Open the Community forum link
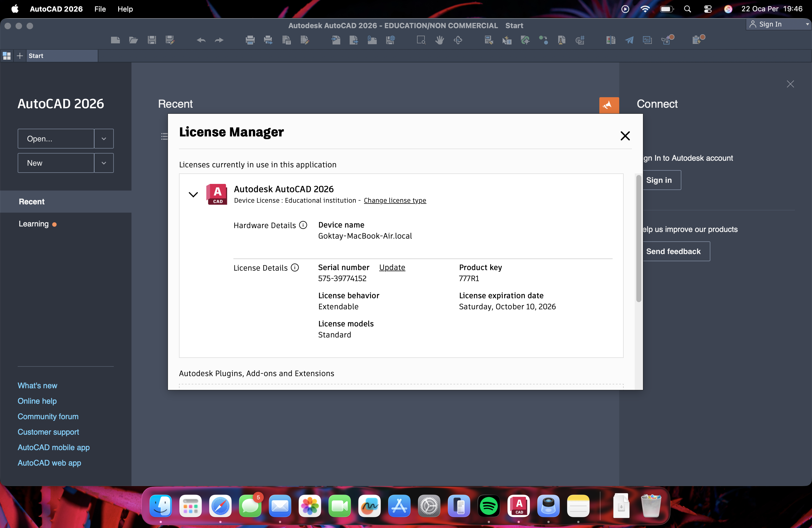Viewport: 812px width, 528px height. pos(48,416)
